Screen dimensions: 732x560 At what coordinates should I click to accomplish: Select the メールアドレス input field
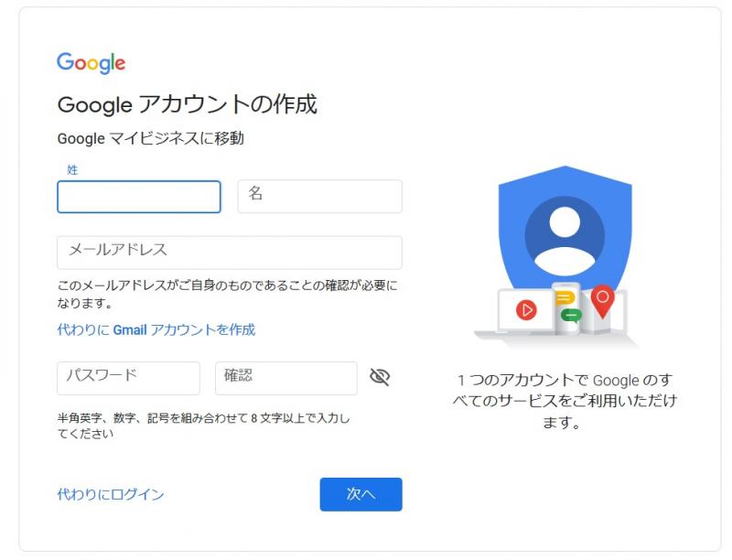tap(230, 253)
